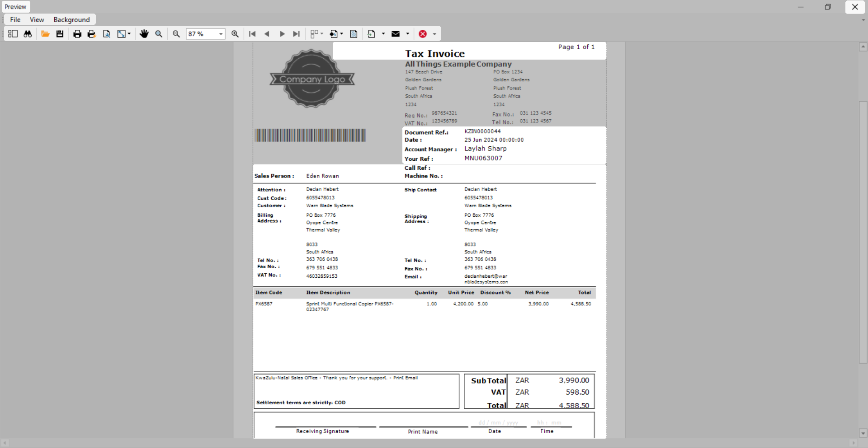Export the document to a file

[372, 34]
